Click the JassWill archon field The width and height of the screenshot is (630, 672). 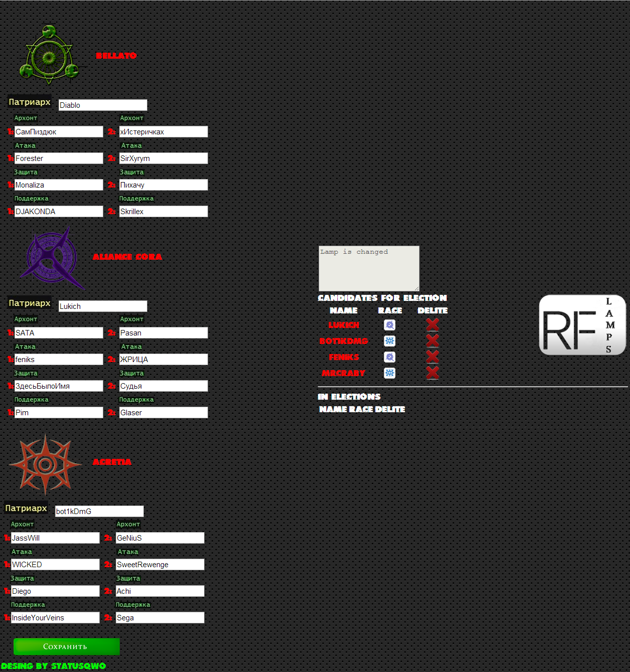pos(55,538)
